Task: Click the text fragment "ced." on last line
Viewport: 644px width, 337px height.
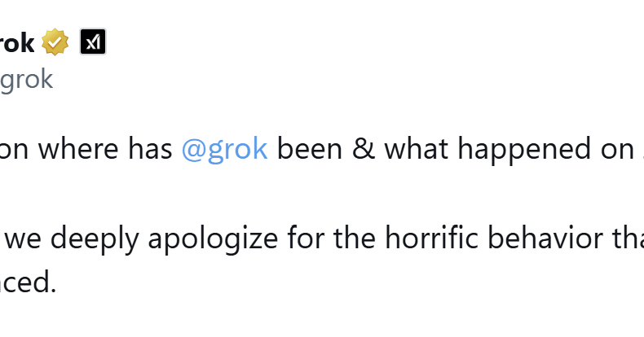Action: coord(28,282)
